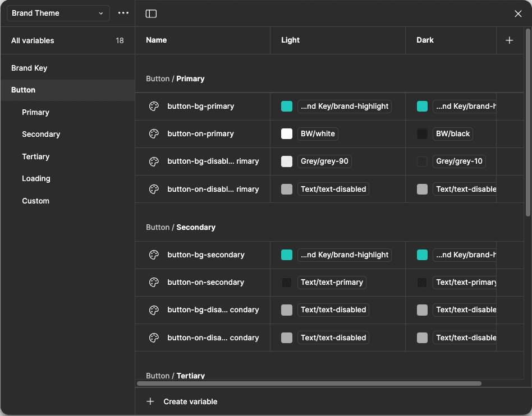Select the Grey/grey-90 alias chip

point(324,161)
